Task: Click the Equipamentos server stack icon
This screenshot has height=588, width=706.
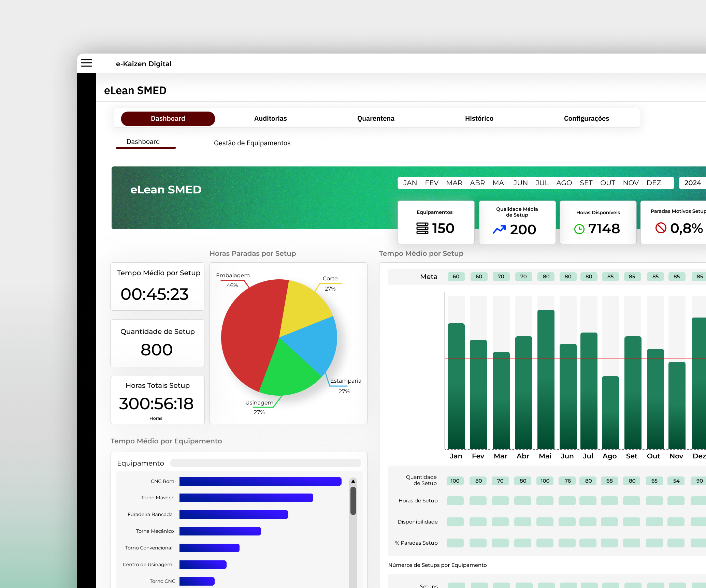Action: (422, 228)
